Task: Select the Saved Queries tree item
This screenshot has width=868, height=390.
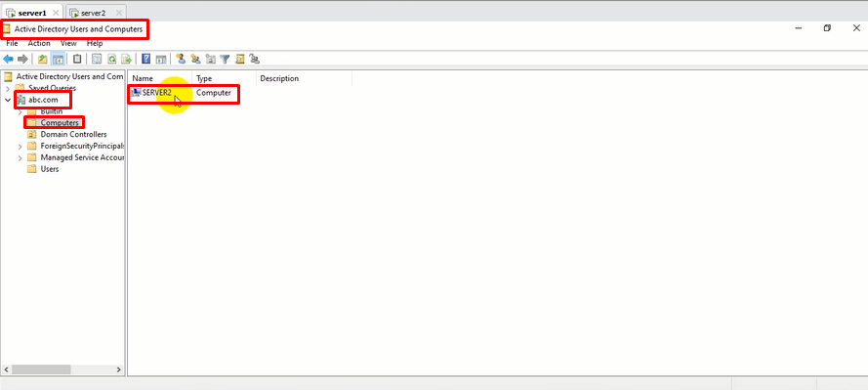Action: coord(52,88)
